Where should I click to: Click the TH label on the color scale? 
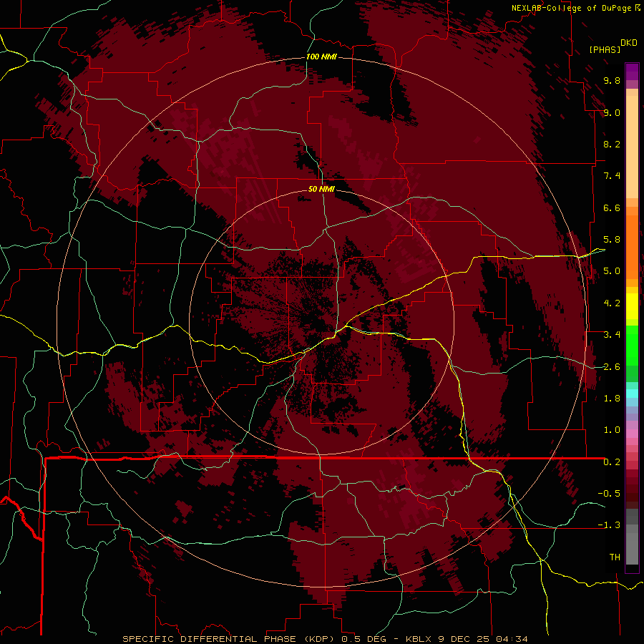[x=615, y=557]
